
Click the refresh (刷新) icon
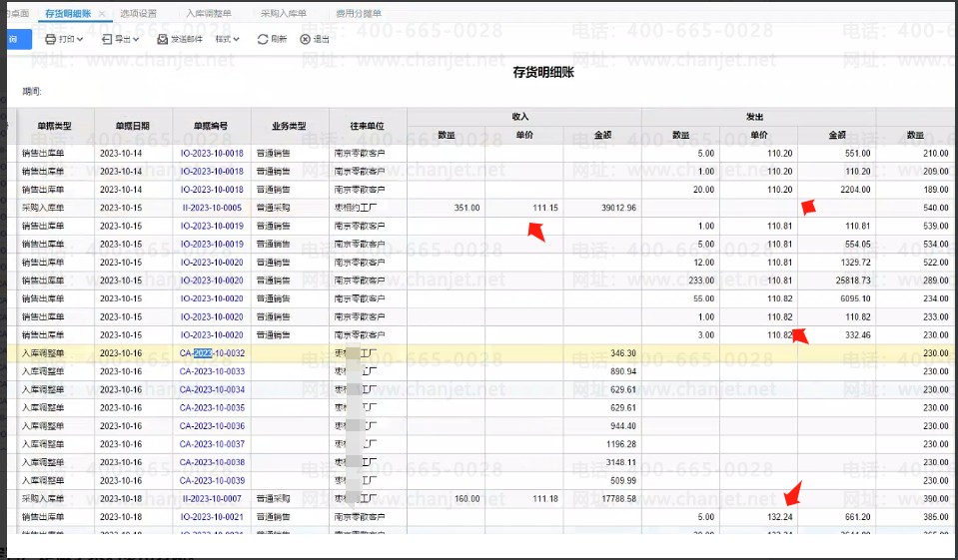point(263,40)
